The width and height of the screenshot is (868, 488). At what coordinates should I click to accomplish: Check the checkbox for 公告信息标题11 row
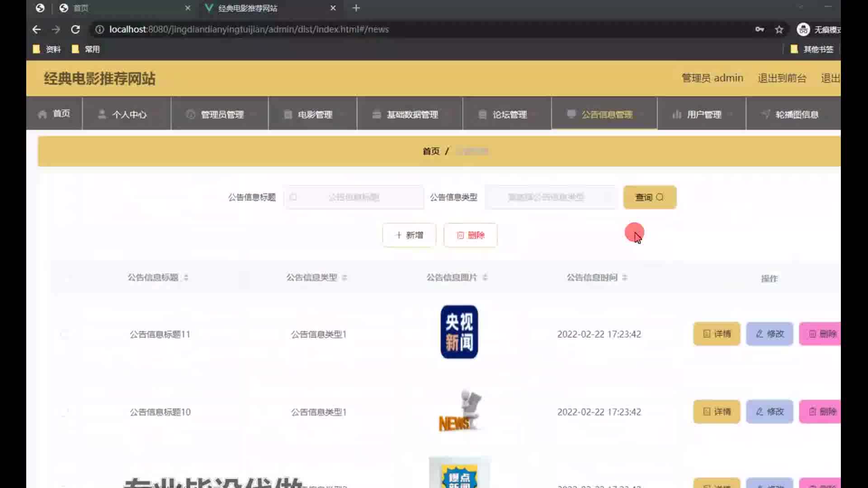point(64,334)
